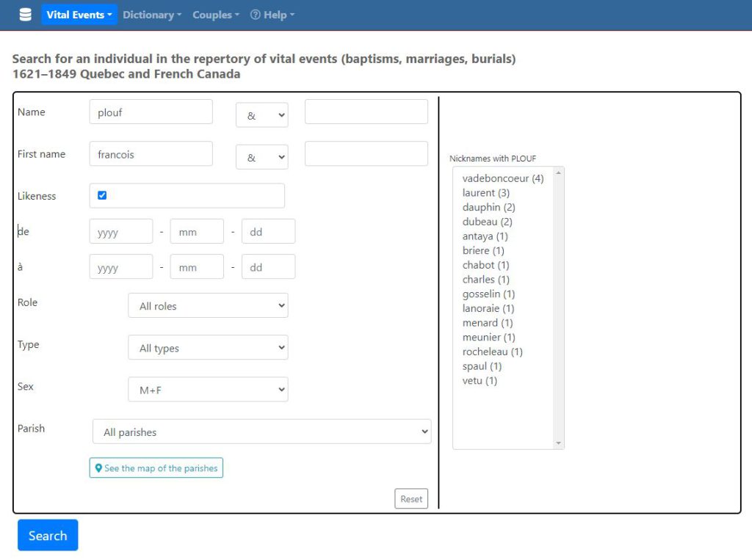Screen dimensions: 752x560
Task: Open the Sex dropdown showing M+F
Action: pyautogui.click(x=208, y=389)
